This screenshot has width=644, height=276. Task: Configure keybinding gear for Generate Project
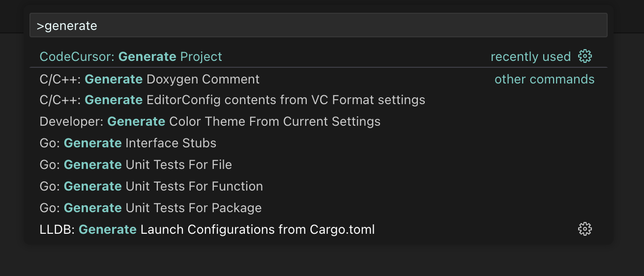coord(585,56)
